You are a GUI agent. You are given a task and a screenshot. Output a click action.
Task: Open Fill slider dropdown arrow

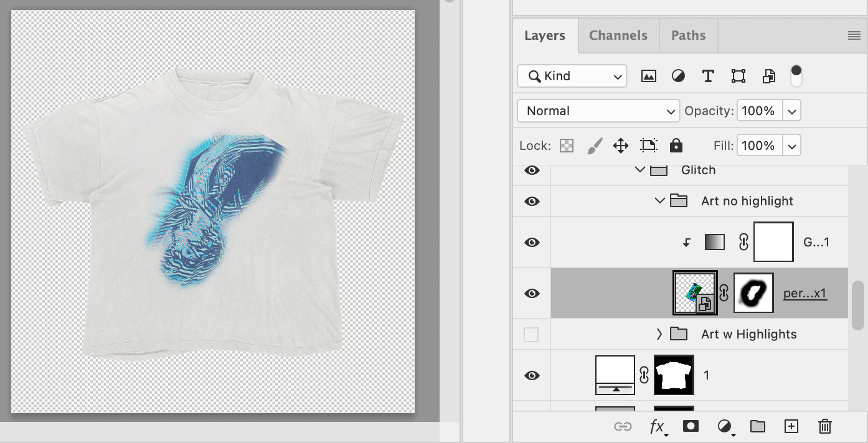tap(792, 146)
